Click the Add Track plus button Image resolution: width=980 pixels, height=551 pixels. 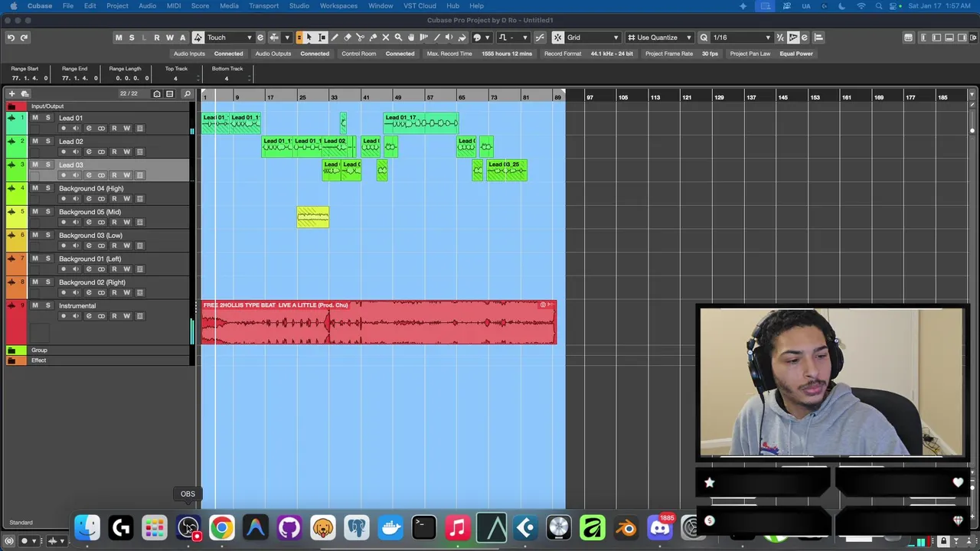coord(11,93)
